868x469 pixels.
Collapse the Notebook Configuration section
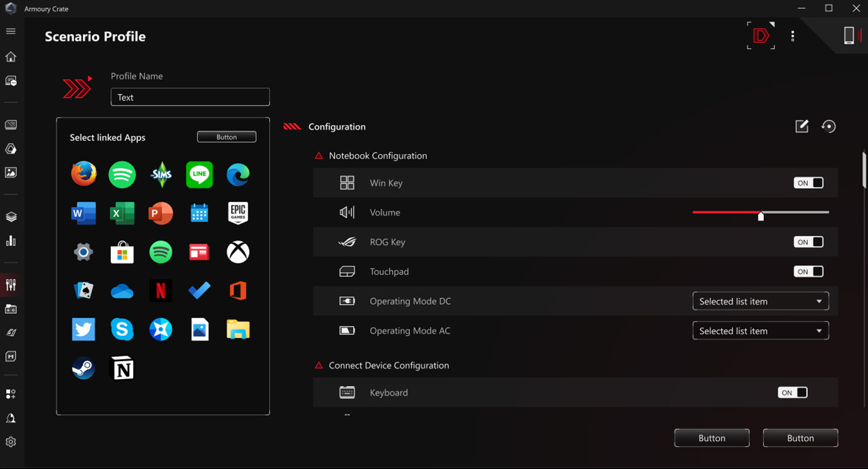319,156
